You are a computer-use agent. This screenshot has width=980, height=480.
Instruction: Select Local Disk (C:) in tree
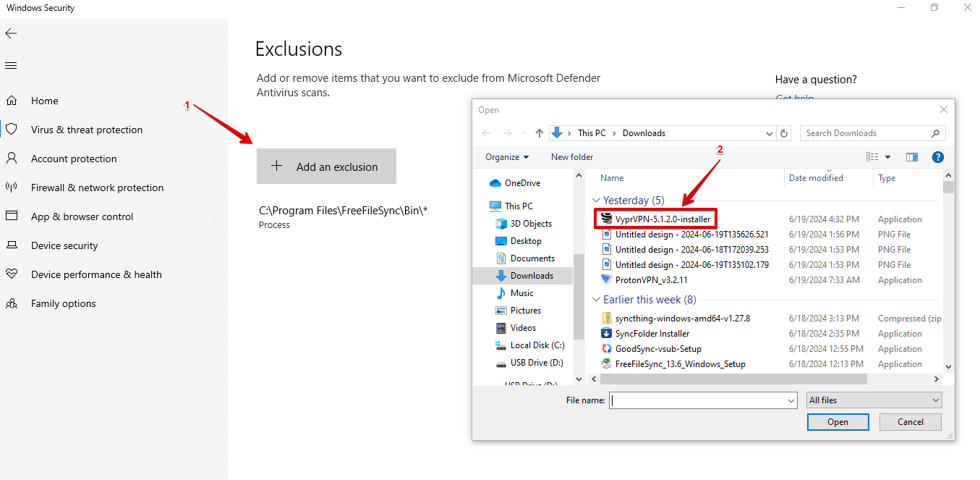coord(530,345)
